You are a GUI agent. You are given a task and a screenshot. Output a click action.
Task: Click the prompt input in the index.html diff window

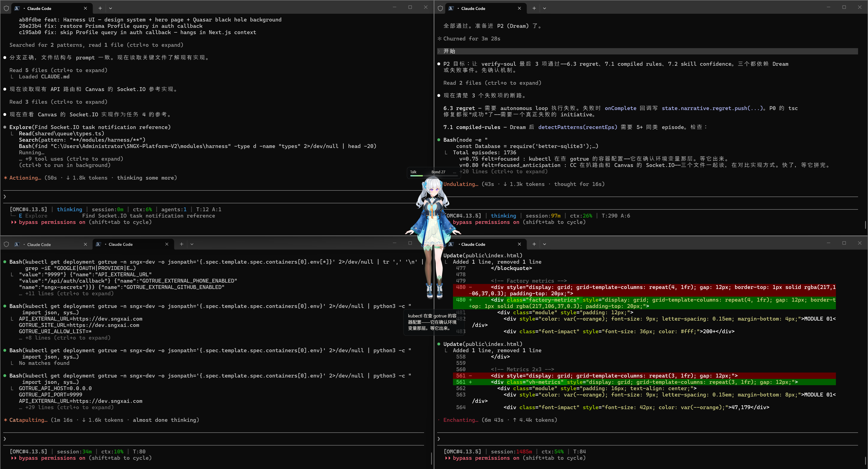coord(647,439)
